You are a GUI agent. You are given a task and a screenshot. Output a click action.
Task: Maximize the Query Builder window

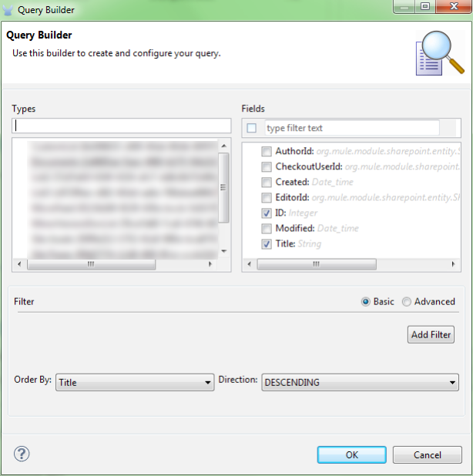425,6
